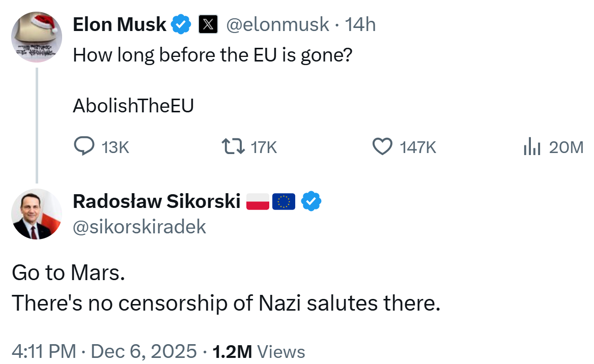
Task: Open the @sikorskiradek handle link
Action: point(139,227)
